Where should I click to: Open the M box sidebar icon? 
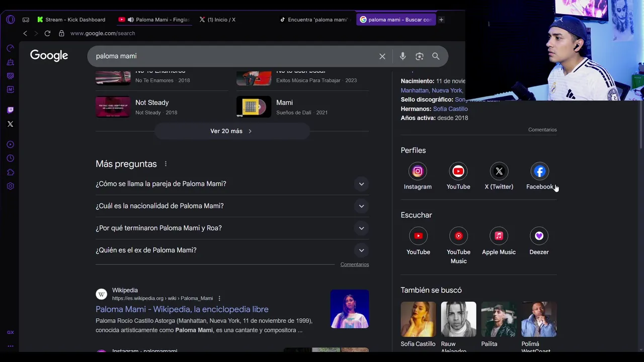10,89
